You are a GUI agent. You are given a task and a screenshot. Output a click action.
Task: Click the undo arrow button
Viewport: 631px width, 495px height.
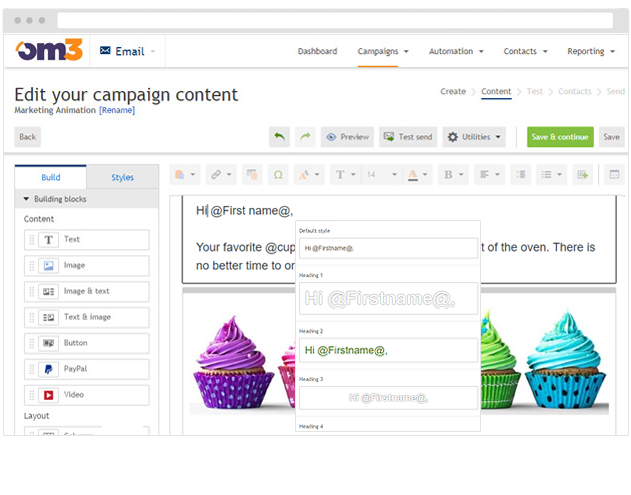pos(279,137)
